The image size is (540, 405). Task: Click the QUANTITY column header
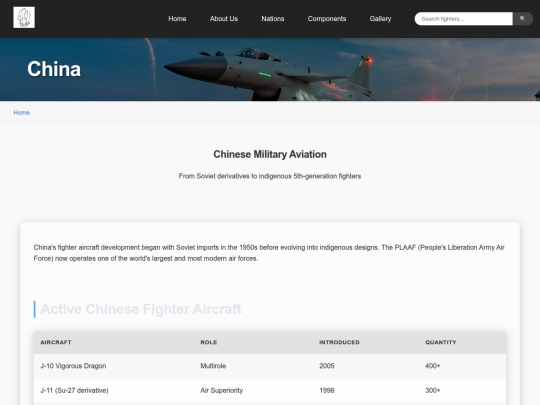point(440,342)
